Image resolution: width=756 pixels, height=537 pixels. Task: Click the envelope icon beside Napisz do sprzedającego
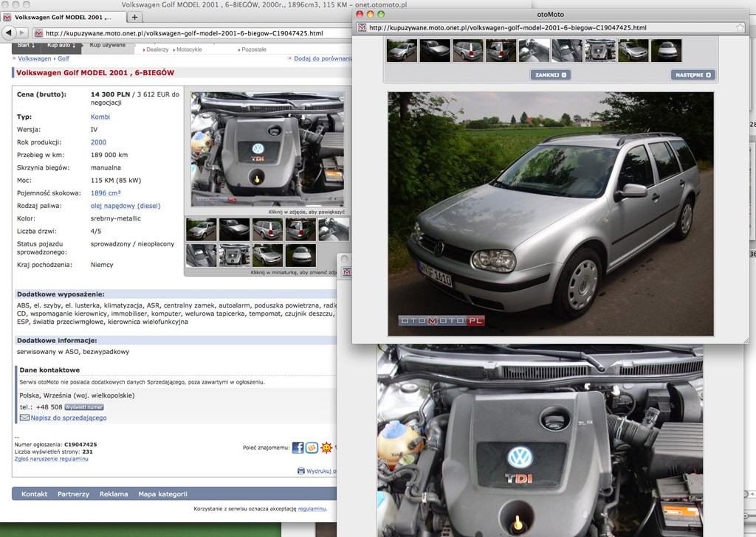click(24, 418)
